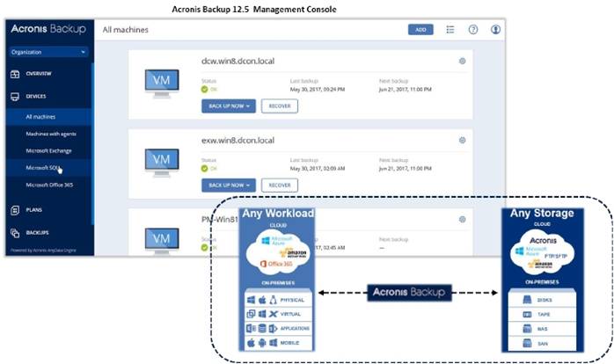Open the Overview section in sidebar
Viewport: 614px width, 364px height.
tap(39, 74)
